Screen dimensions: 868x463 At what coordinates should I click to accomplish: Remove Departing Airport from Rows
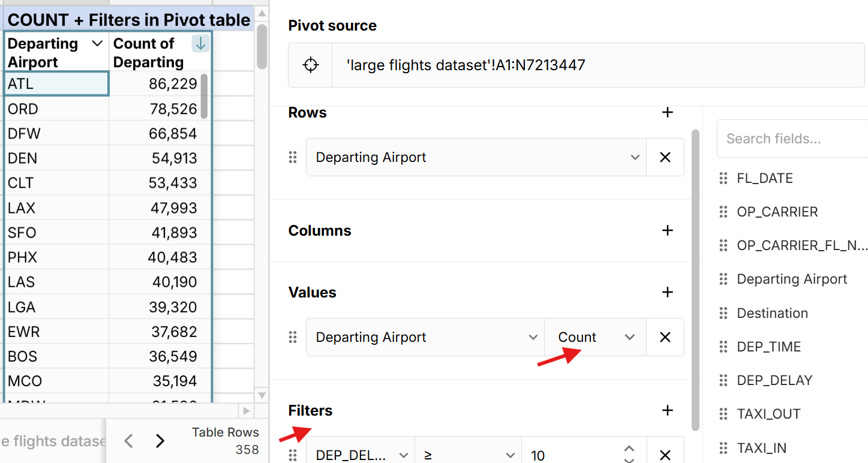(x=665, y=157)
